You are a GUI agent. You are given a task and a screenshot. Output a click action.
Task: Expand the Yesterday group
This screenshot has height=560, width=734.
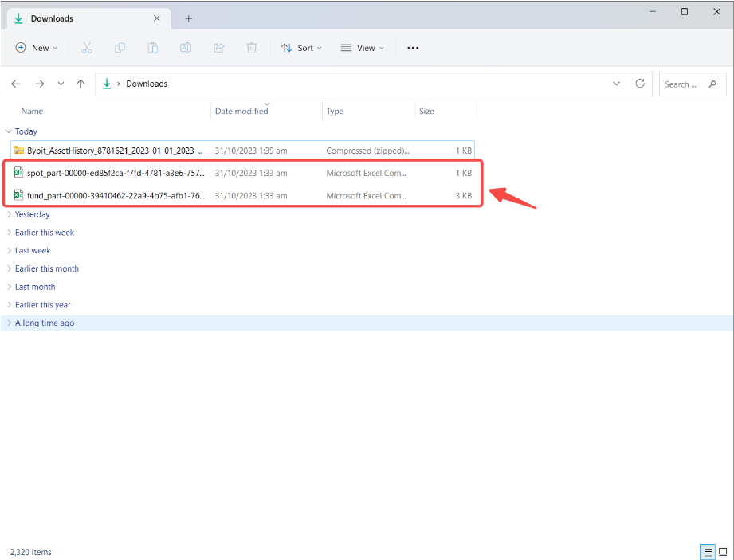[7, 214]
